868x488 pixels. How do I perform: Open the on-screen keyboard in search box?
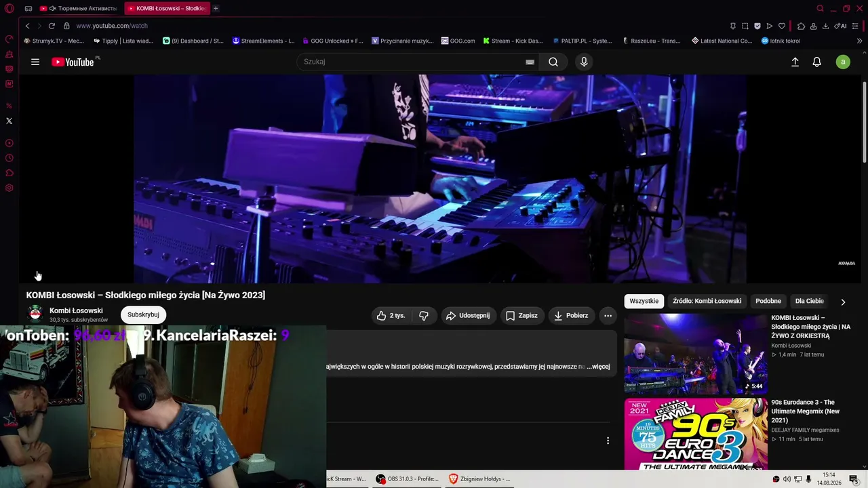pyautogui.click(x=530, y=62)
